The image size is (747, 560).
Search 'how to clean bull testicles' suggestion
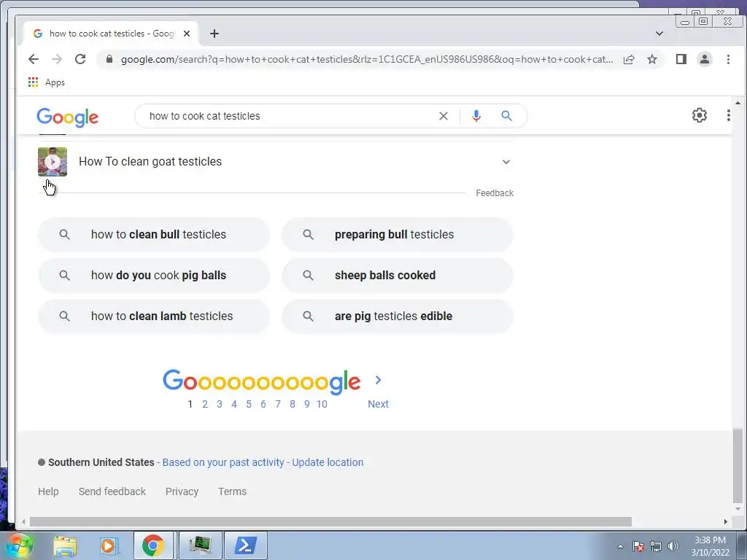[x=154, y=234]
